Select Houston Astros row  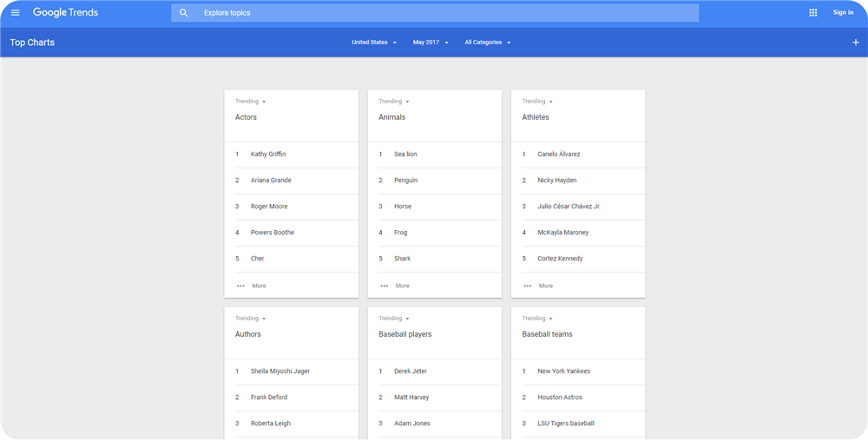tap(578, 397)
